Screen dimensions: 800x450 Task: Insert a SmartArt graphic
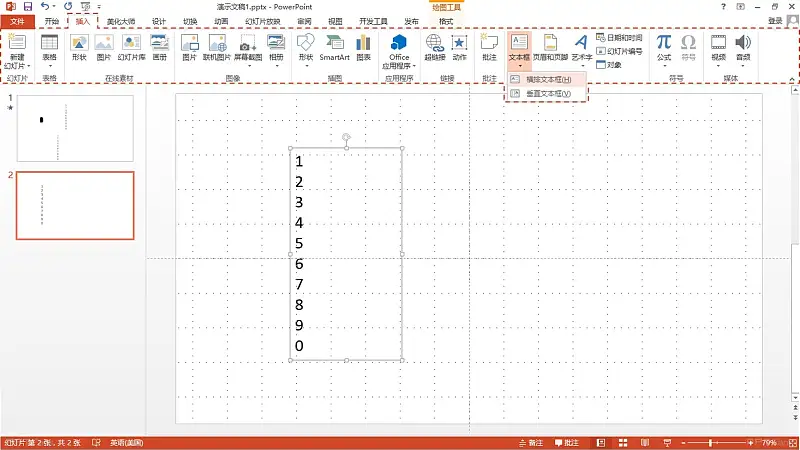pos(334,47)
